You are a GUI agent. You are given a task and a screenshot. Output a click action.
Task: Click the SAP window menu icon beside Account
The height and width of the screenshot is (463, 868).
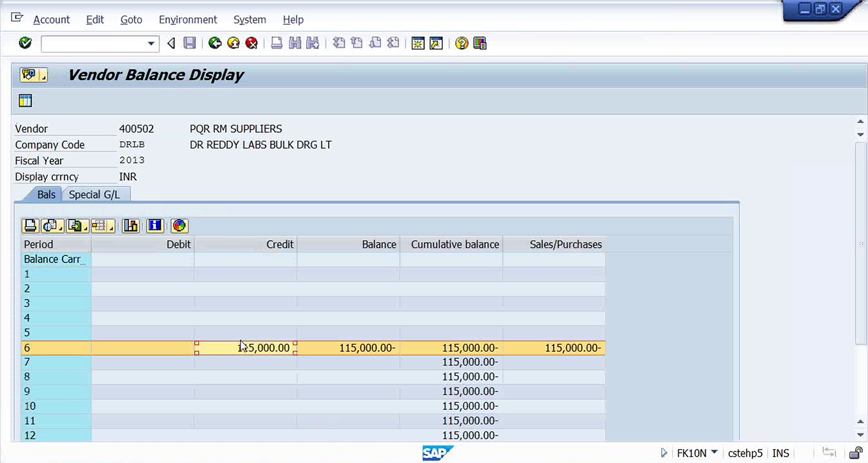tap(17, 17)
